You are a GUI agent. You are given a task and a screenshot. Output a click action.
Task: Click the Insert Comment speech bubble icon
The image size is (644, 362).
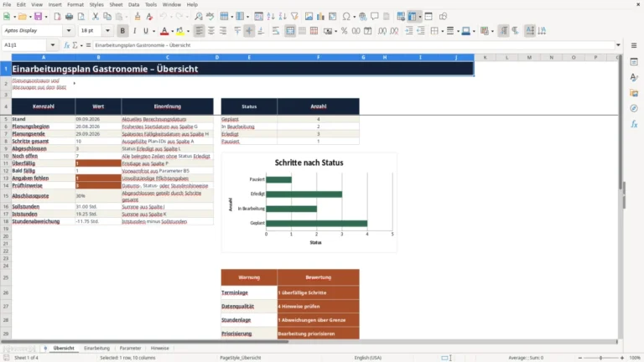click(x=375, y=17)
